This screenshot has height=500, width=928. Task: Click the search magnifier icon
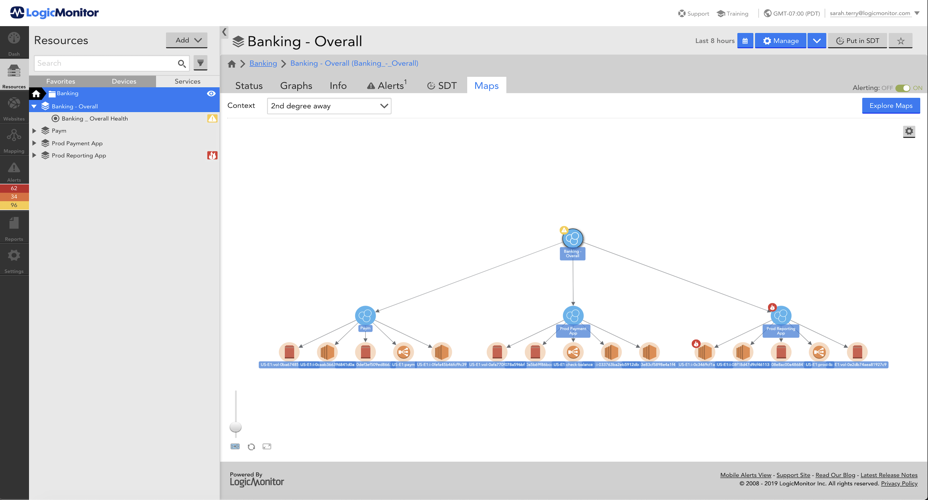[x=182, y=63]
